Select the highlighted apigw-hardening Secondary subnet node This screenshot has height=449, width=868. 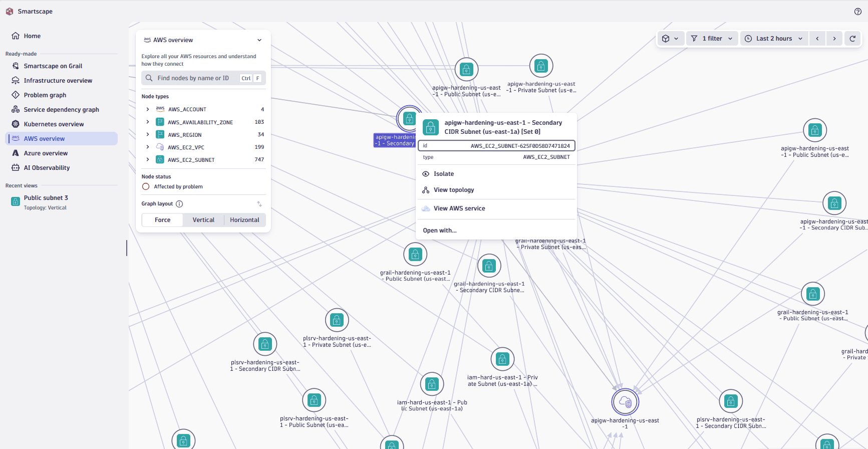pos(409,118)
